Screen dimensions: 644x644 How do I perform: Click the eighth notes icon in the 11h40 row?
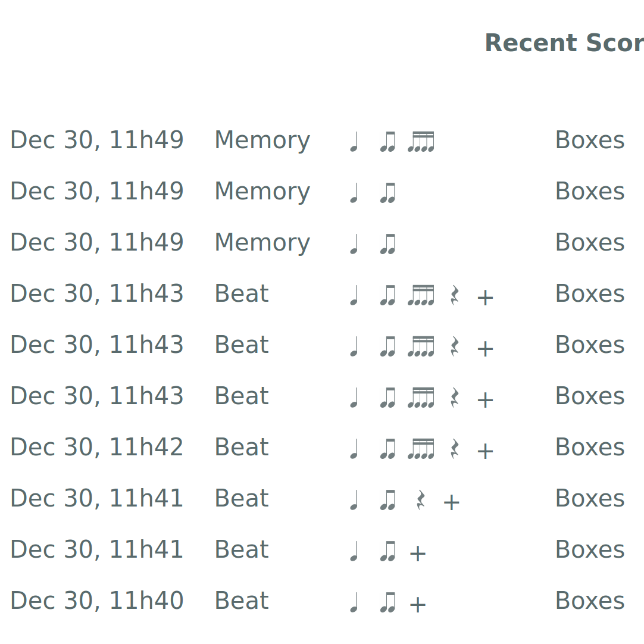tap(388, 602)
